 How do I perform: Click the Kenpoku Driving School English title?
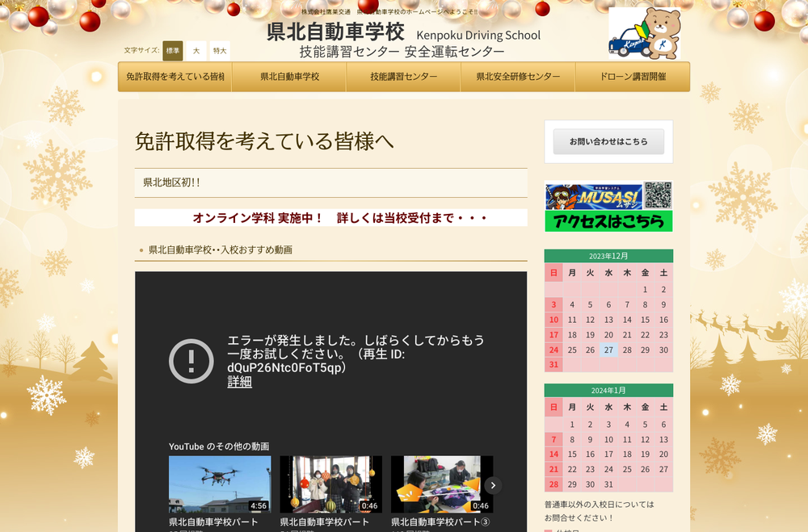click(478, 35)
